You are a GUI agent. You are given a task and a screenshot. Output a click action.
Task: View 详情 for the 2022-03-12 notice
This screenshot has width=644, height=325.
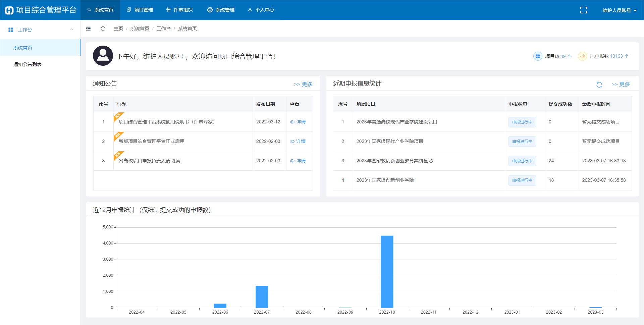click(x=298, y=122)
